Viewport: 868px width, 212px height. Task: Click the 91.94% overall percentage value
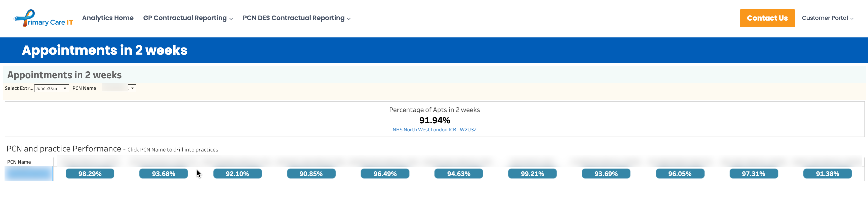click(434, 120)
